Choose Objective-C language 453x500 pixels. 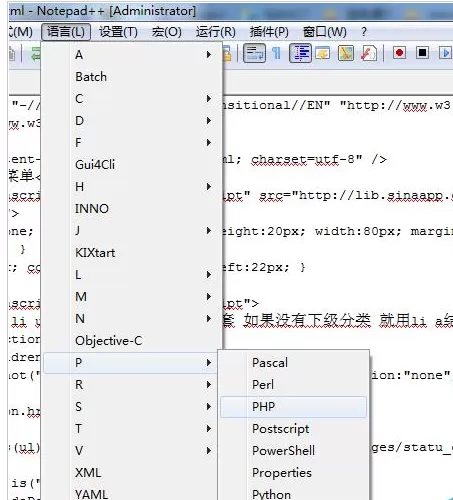[133, 340]
